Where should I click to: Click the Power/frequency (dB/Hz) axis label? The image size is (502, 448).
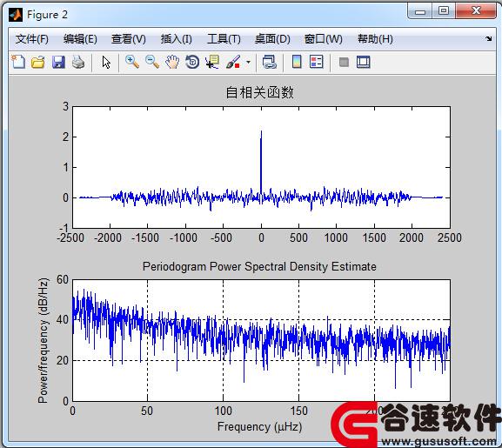point(43,340)
